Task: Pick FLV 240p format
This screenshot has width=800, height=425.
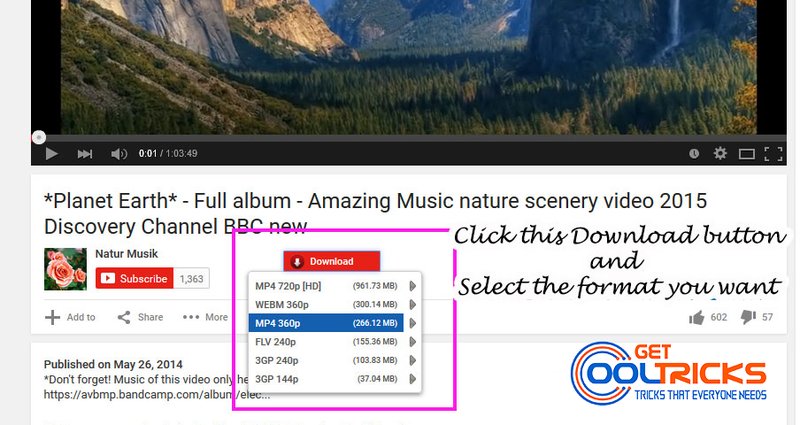Action: [x=327, y=342]
